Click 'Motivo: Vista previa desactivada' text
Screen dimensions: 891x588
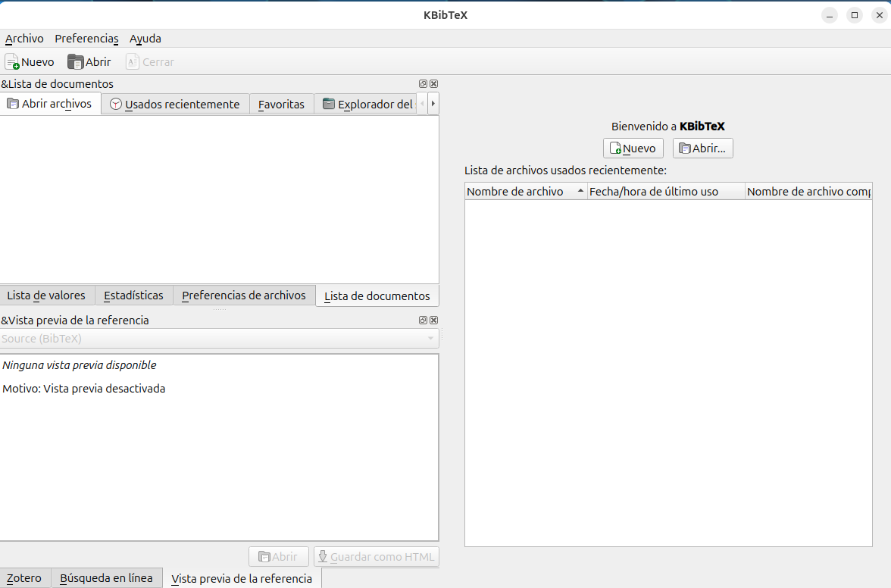point(84,389)
